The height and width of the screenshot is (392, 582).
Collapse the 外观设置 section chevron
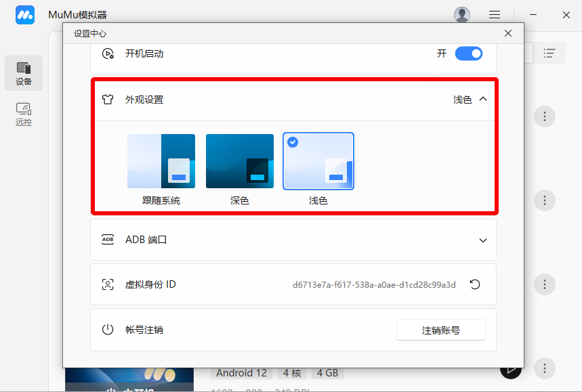pos(483,99)
